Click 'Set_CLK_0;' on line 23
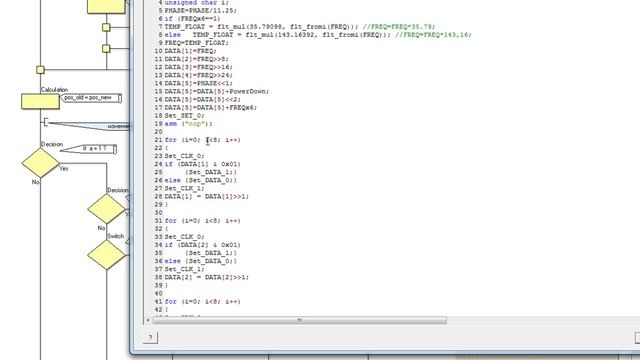 (184, 156)
